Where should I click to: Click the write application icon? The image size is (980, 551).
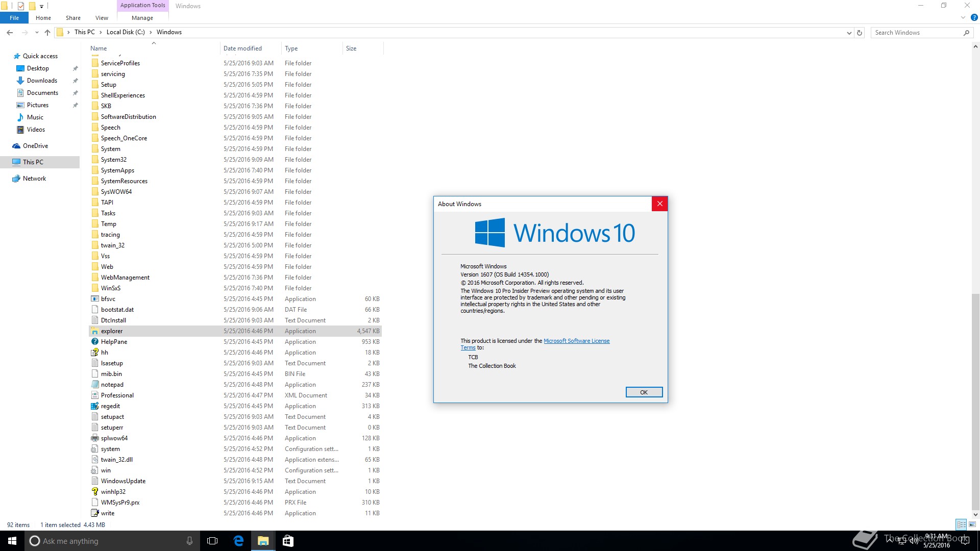point(95,513)
